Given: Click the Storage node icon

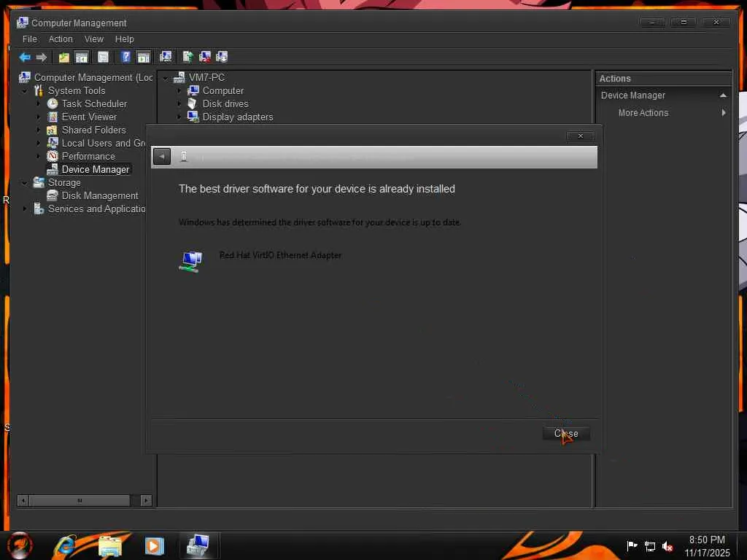Looking at the screenshot, I should [39, 182].
